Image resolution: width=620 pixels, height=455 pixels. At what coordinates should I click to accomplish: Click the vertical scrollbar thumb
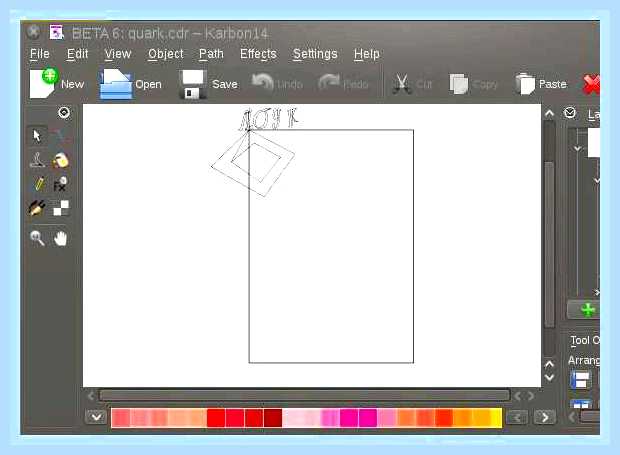tap(549, 244)
